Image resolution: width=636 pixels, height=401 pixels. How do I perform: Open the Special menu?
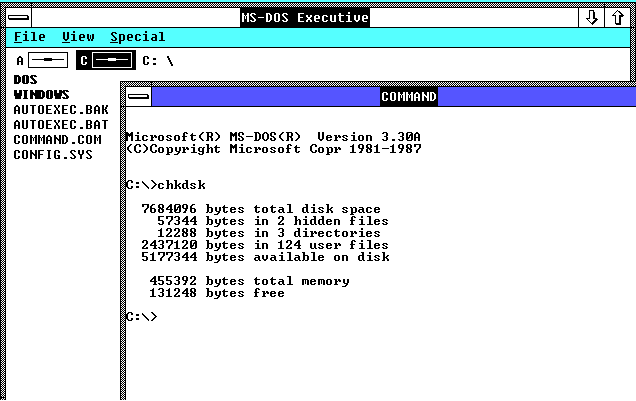tap(138, 37)
